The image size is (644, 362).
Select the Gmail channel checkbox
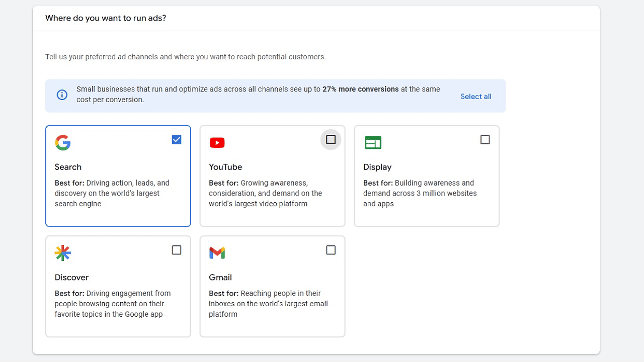tap(331, 250)
